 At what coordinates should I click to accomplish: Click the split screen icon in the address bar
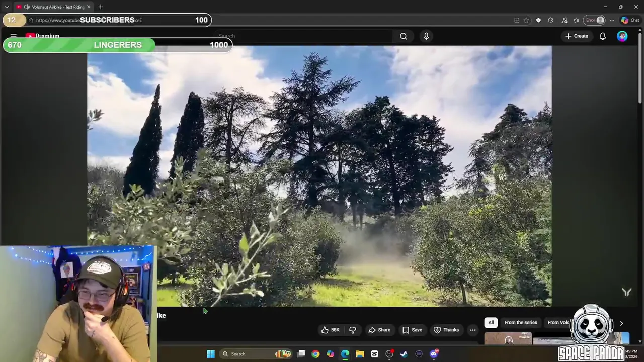pos(517,20)
